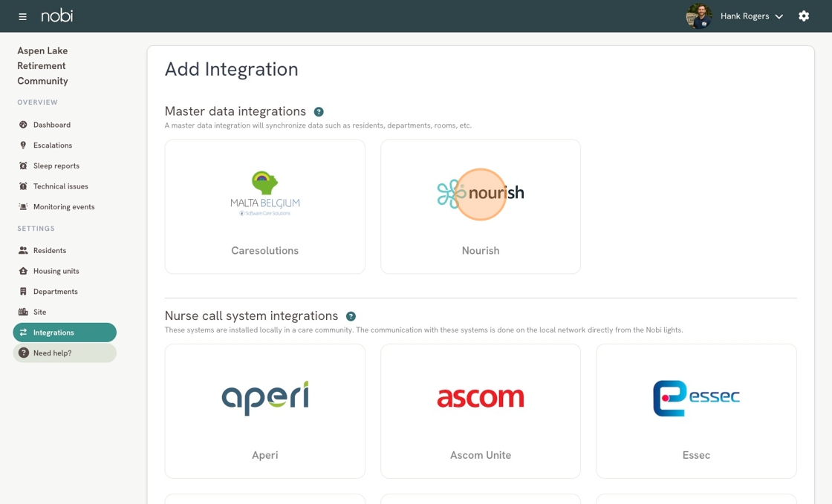This screenshot has height=504, width=832.
Task: Choose the Aperi nurse call integration
Action: coord(264,411)
